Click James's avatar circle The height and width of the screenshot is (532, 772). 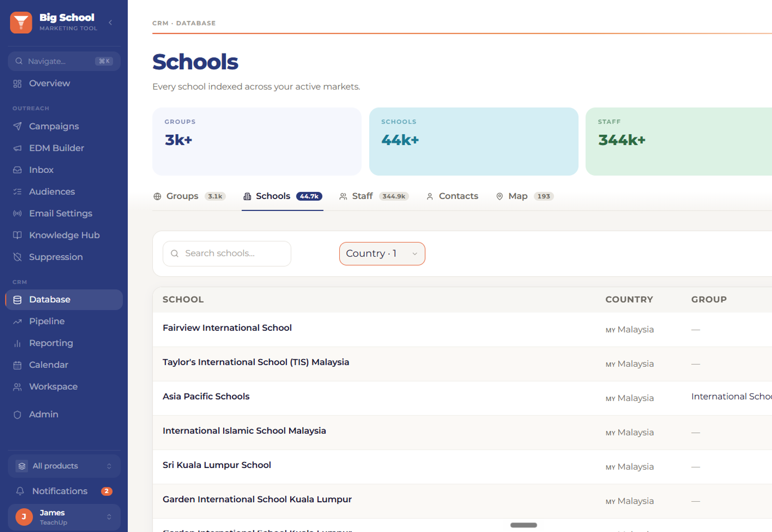tap(24, 517)
